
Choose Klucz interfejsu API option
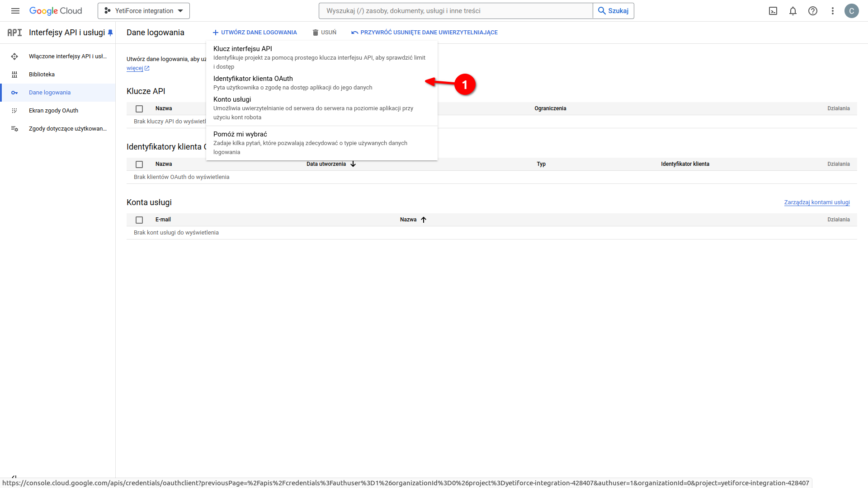322,57
